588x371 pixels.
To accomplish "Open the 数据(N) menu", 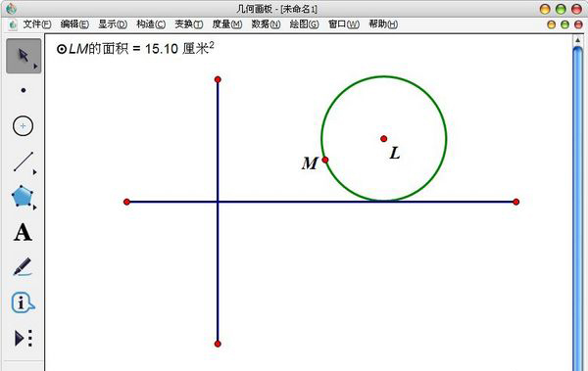I will pos(266,24).
